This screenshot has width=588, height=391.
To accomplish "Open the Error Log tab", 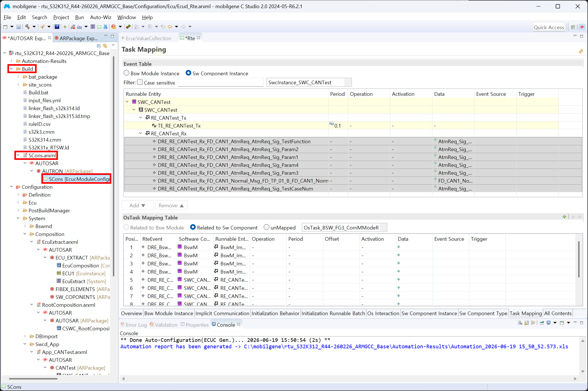I will point(134,325).
